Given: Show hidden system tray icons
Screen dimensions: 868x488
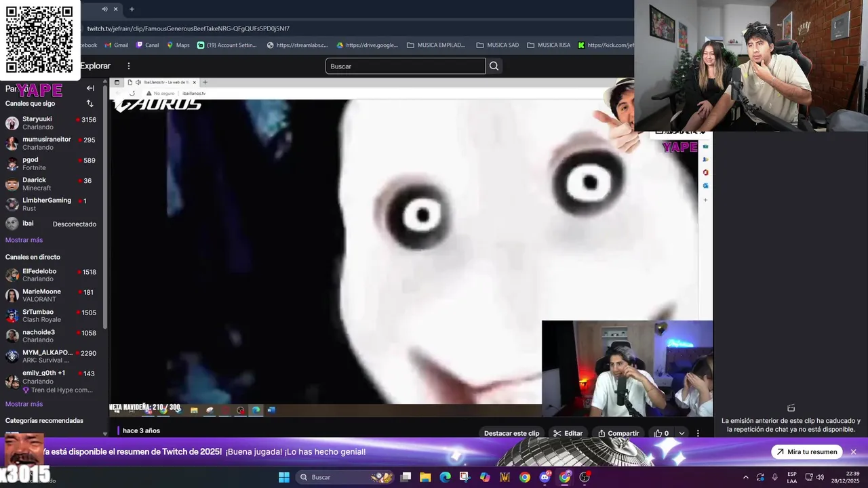Looking at the screenshot, I should click(x=746, y=477).
